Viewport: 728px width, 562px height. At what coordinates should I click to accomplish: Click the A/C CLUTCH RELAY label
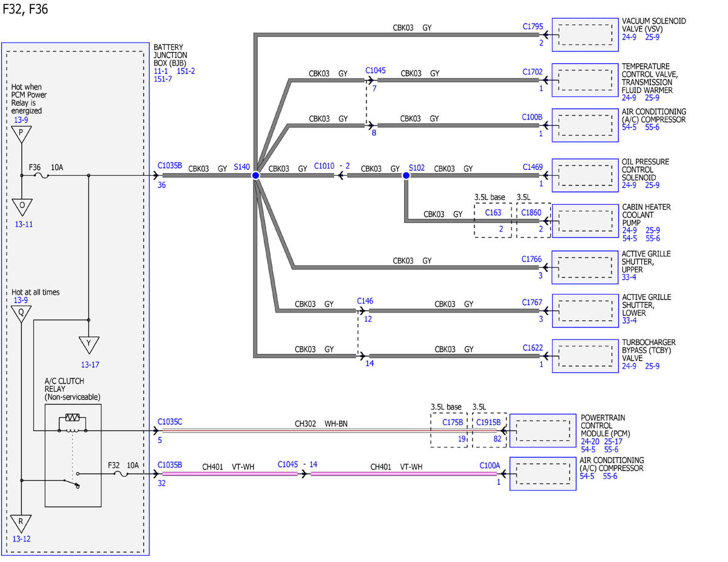coord(64,385)
